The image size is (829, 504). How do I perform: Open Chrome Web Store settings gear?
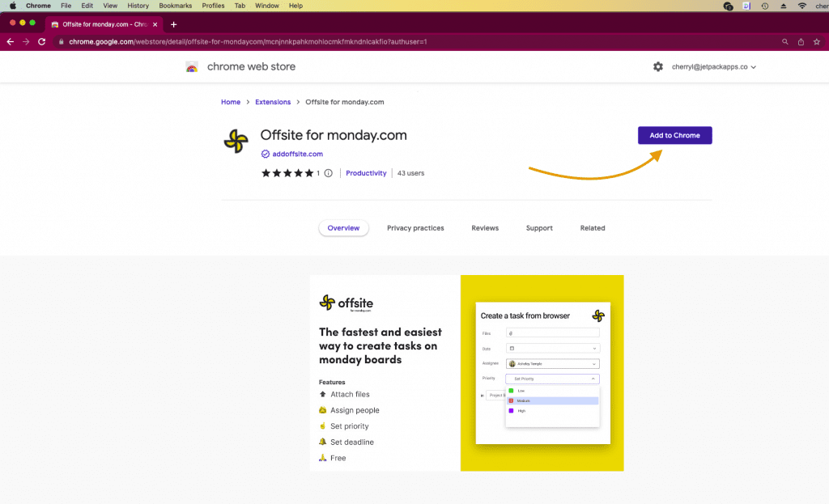pos(657,66)
